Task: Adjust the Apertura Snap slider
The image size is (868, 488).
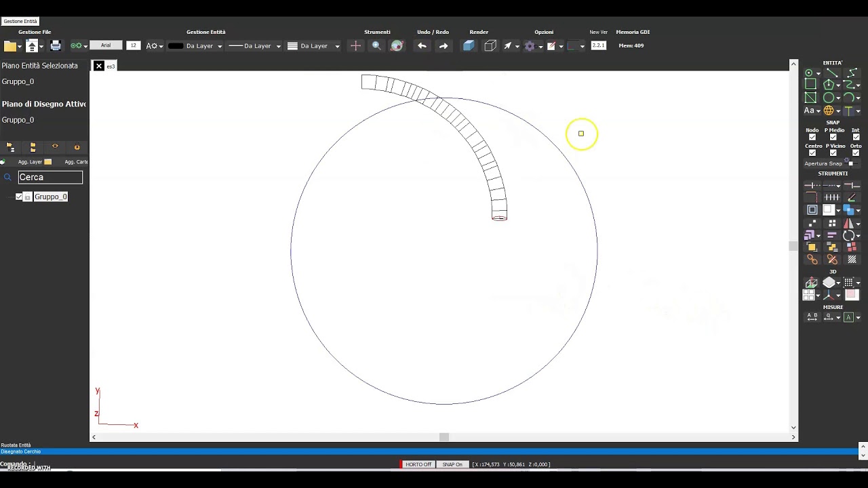Action: coord(850,163)
